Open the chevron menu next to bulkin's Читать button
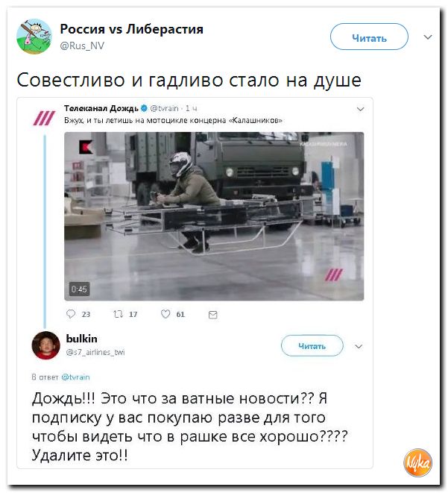This screenshot has height=493, width=448. click(x=359, y=346)
